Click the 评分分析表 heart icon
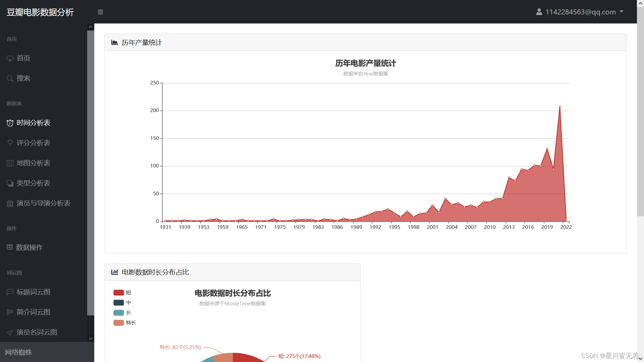This screenshot has width=644, height=362. [10, 143]
